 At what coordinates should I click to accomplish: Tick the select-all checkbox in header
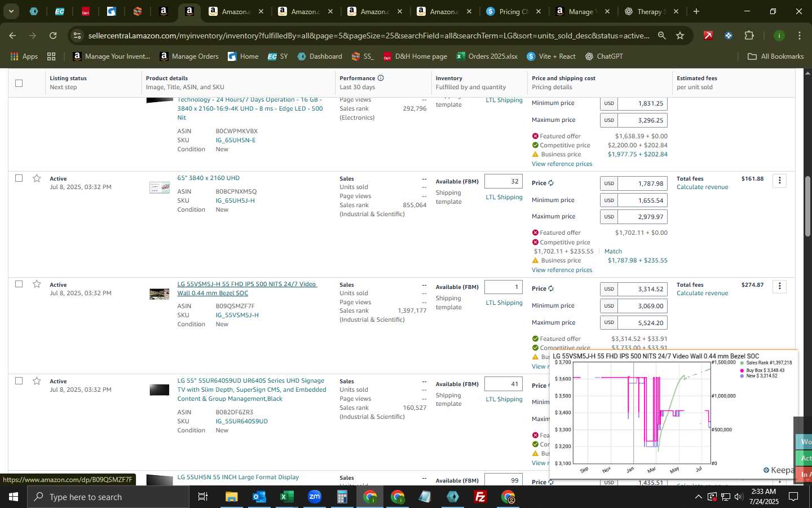[19, 83]
